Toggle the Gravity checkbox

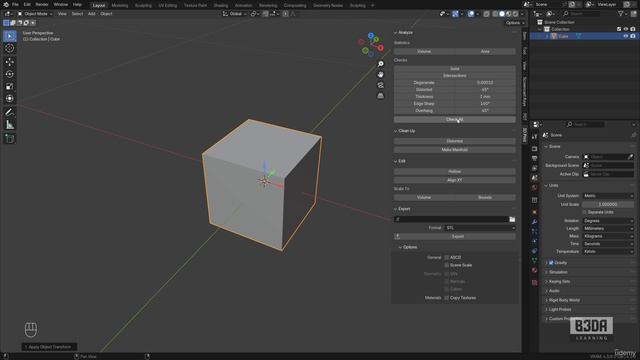click(551, 263)
